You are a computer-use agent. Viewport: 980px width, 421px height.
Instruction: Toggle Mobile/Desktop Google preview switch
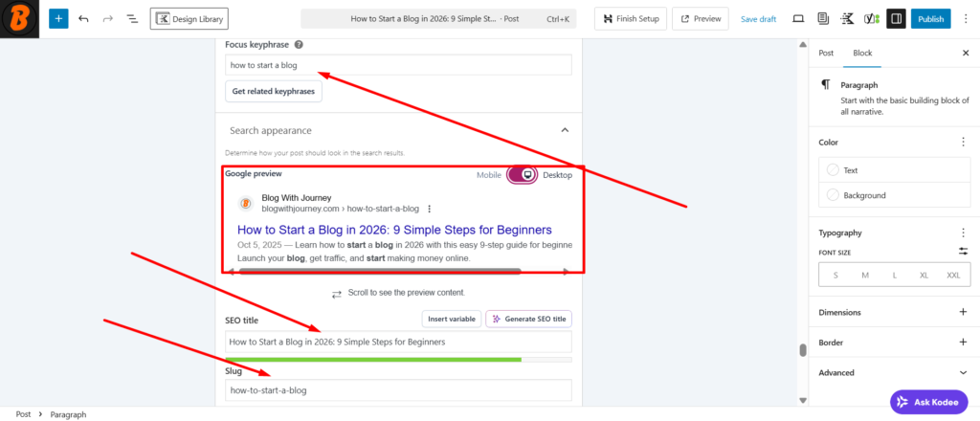[x=523, y=175]
